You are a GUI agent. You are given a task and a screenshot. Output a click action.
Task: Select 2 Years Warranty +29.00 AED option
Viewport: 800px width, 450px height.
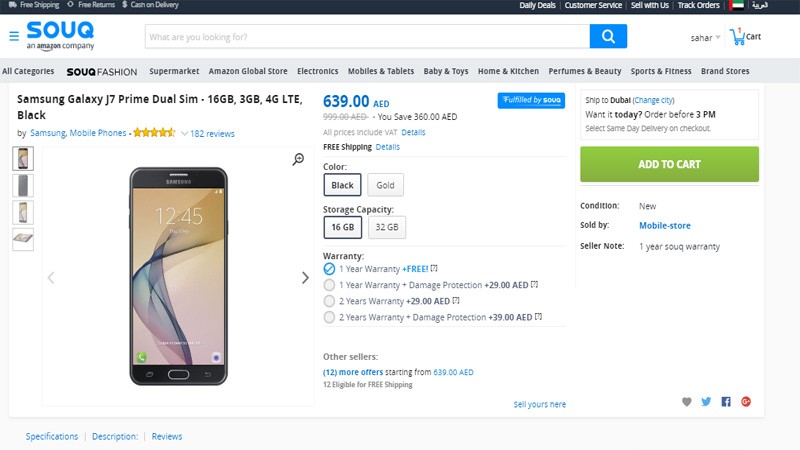(x=330, y=301)
